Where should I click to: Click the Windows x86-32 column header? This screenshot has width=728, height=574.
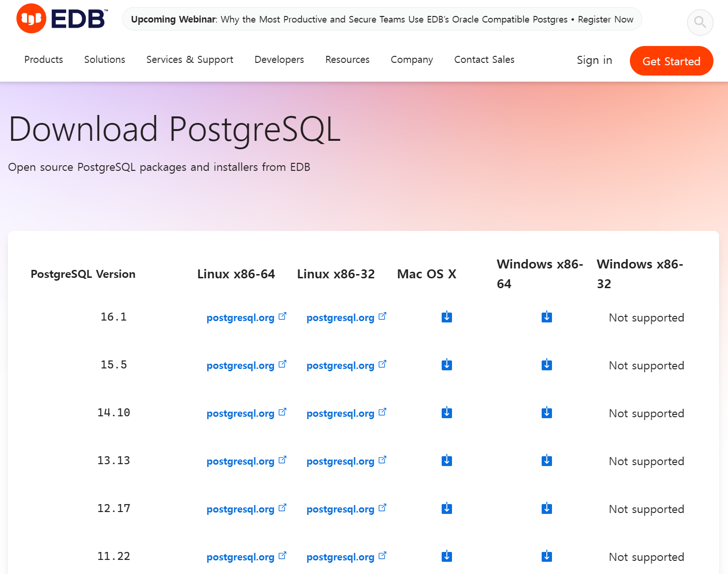pos(640,274)
